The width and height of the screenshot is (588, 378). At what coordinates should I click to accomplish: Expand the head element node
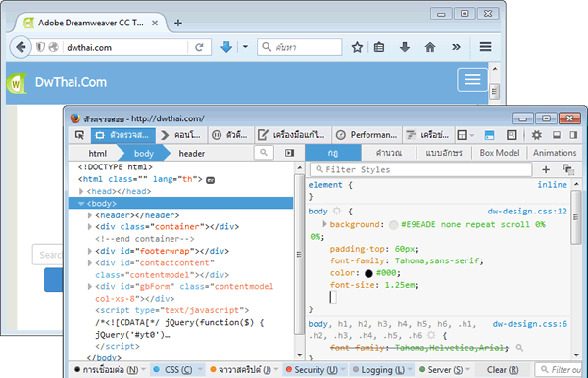tap(81, 191)
